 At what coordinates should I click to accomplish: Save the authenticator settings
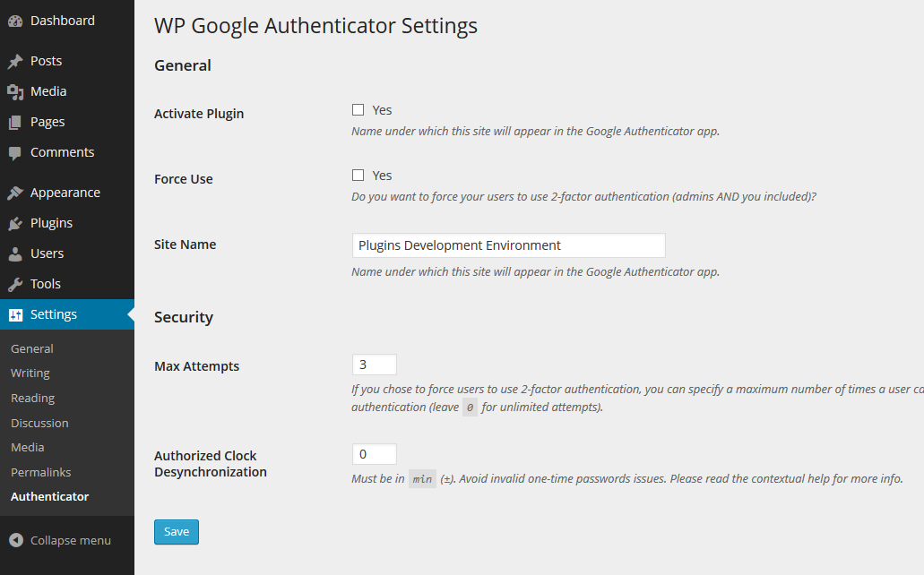[177, 532]
